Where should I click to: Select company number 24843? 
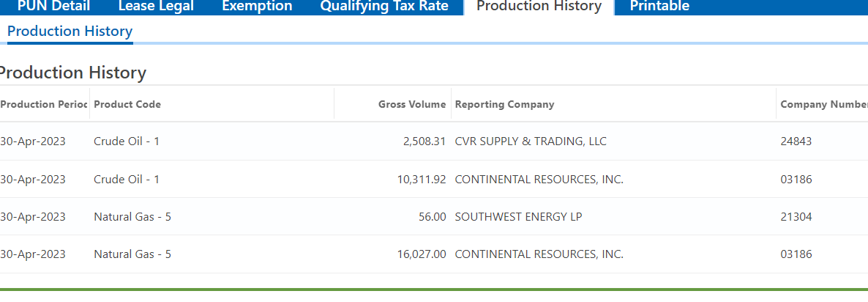[x=796, y=141]
